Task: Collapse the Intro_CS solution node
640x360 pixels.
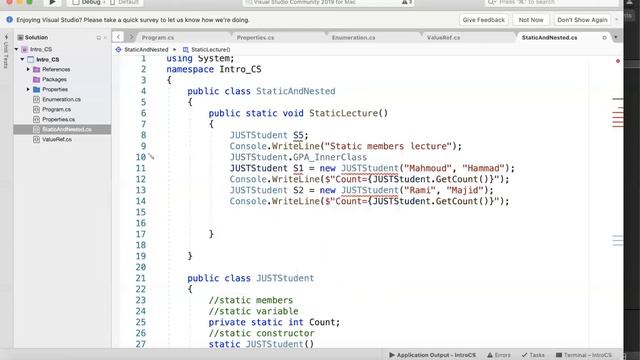Action: pos(16,49)
